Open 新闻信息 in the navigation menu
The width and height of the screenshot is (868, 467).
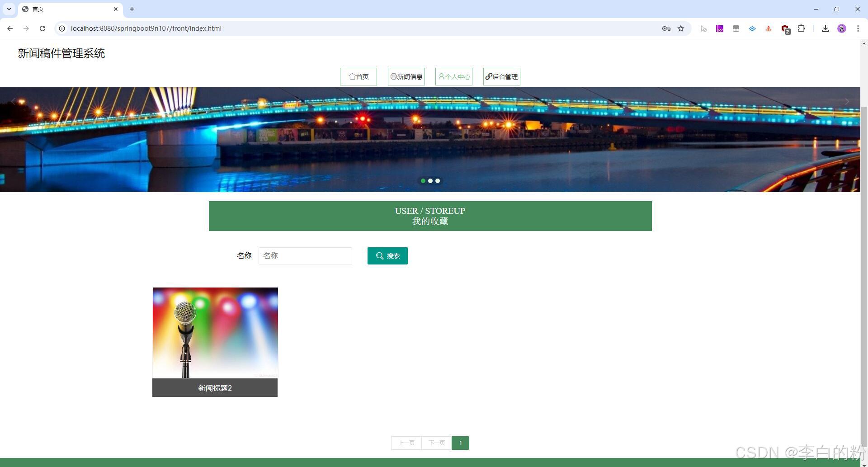click(x=406, y=76)
